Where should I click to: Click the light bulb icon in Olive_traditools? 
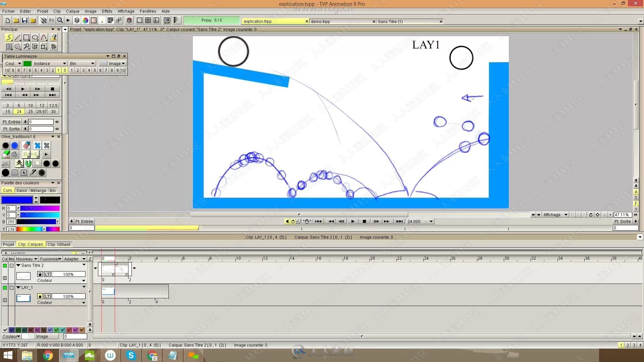38,164
